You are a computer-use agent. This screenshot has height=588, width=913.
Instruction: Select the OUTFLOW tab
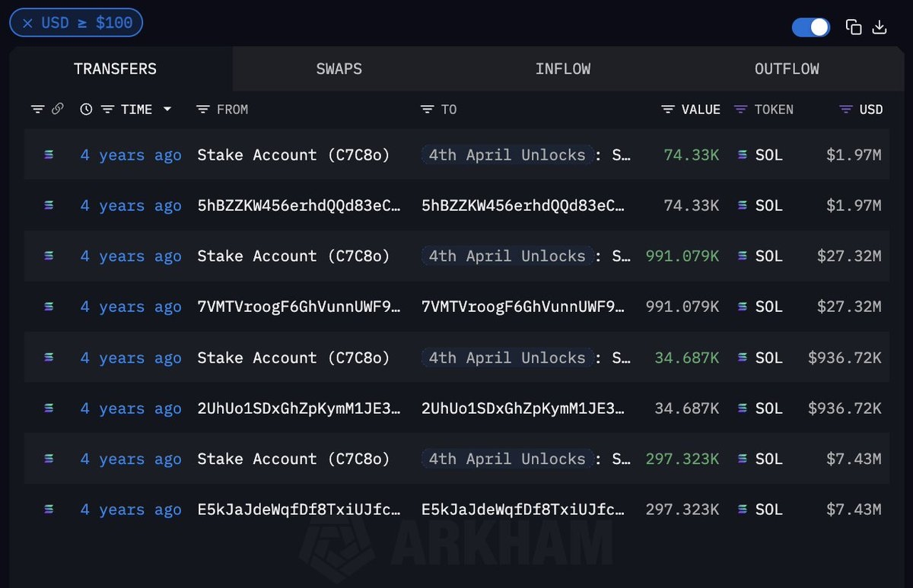click(x=787, y=68)
